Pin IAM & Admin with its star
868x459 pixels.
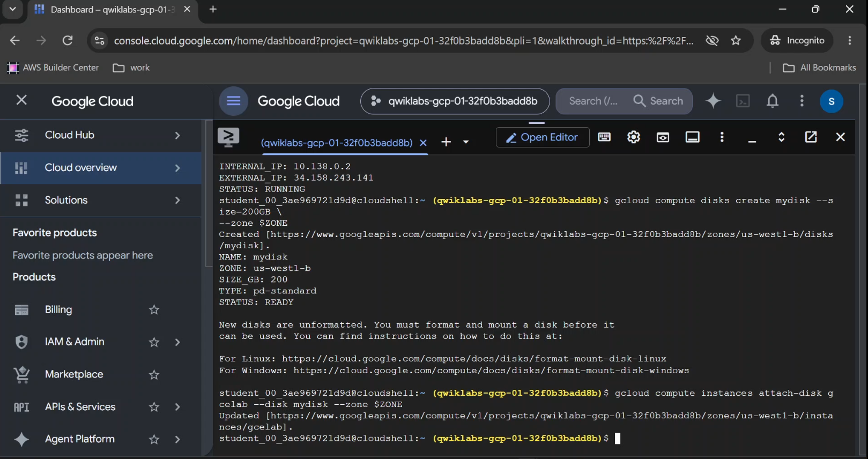click(x=154, y=342)
